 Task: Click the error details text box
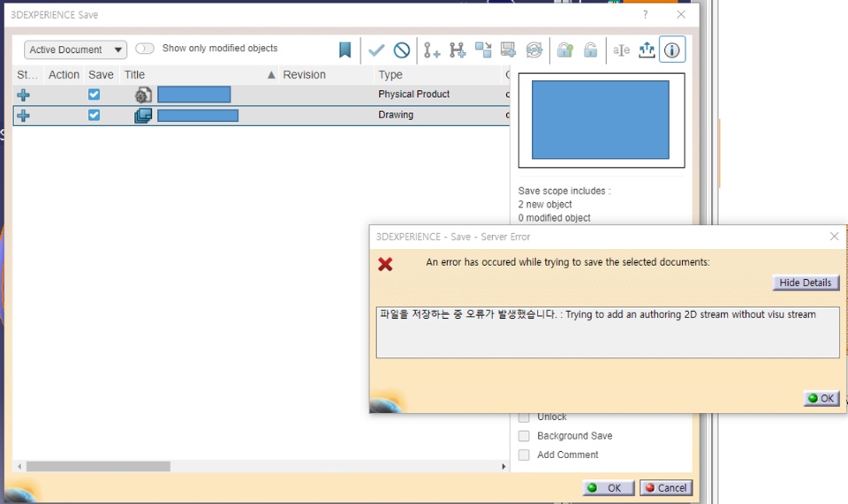[608, 332]
